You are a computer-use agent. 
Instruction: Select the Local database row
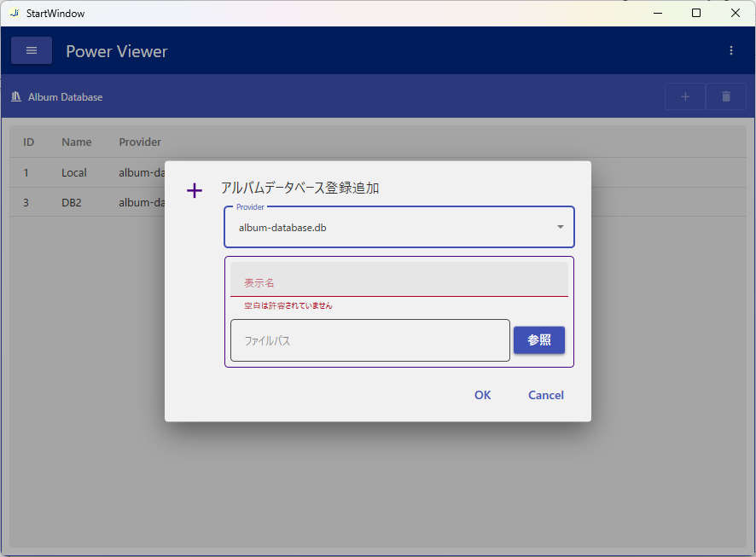click(74, 172)
